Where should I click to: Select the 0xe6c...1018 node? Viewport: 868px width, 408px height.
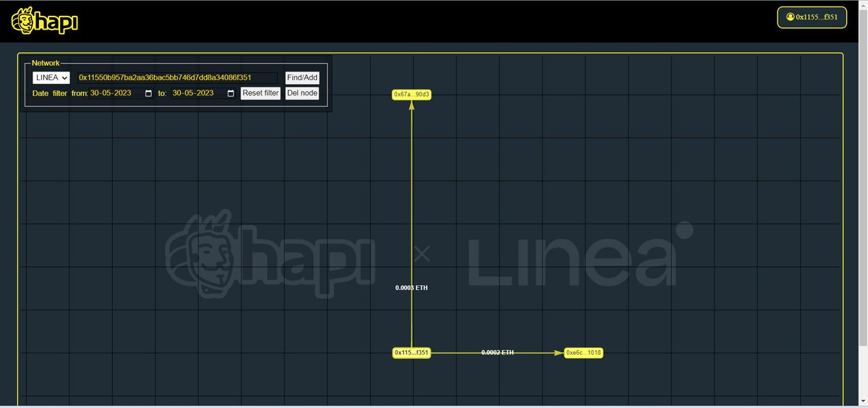(x=584, y=352)
